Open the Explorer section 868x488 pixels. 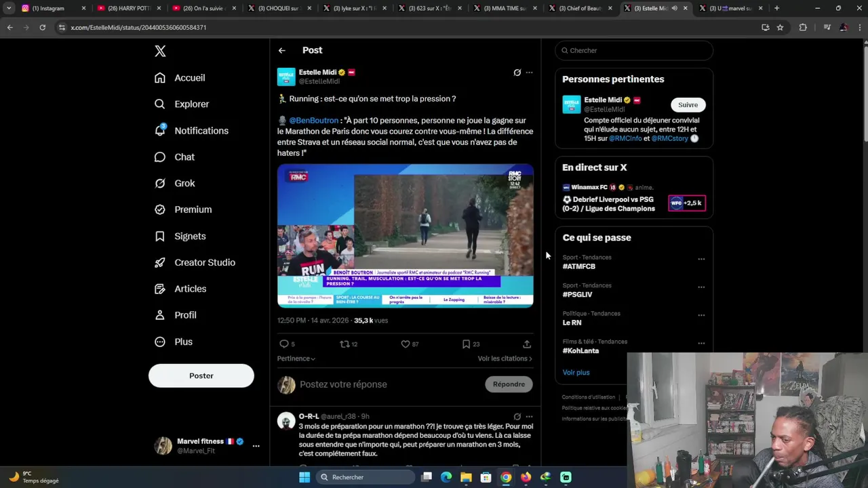(182, 104)
